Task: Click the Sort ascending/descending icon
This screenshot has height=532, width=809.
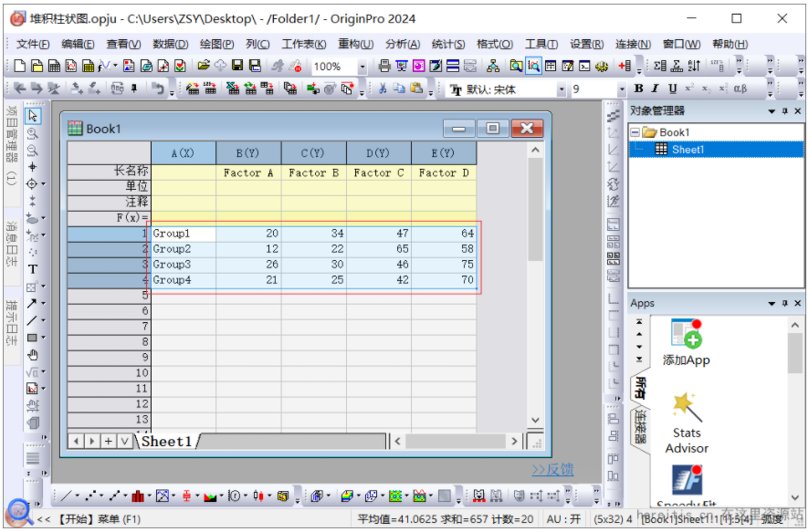Action: pos(694,66)
